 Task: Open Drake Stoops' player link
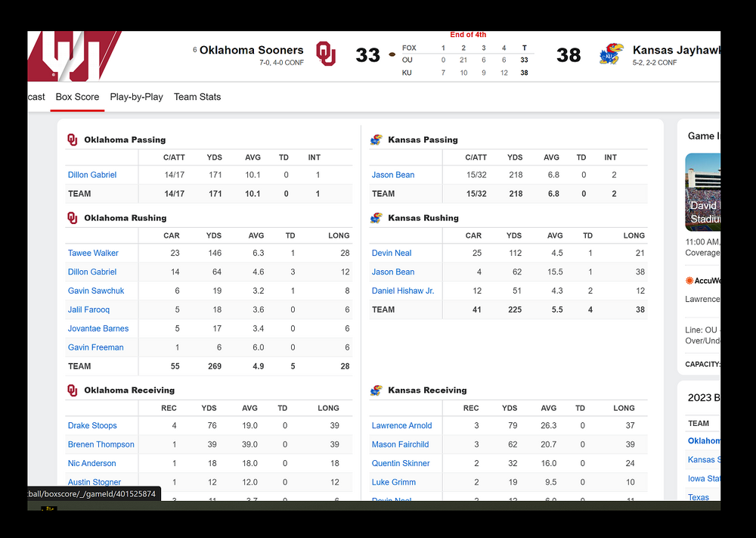tap(91, 425)
